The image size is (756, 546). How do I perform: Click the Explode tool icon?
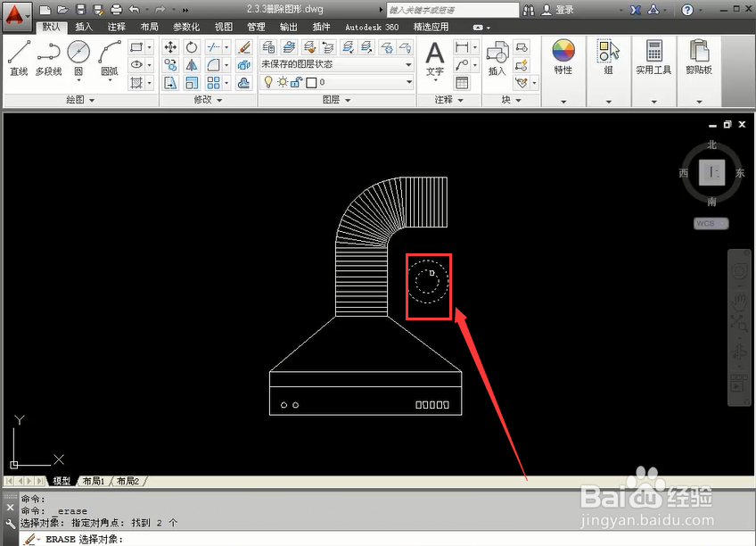(x=244, y=64)
